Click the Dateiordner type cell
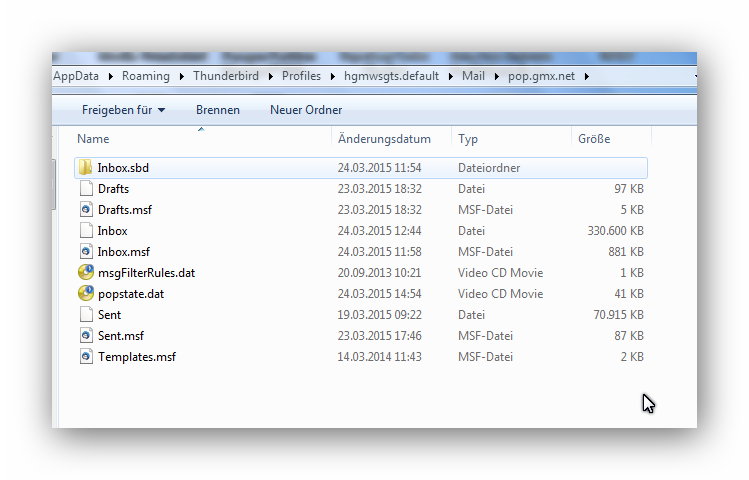Screen dimensions: 749x480 click(x=489, y=168)
